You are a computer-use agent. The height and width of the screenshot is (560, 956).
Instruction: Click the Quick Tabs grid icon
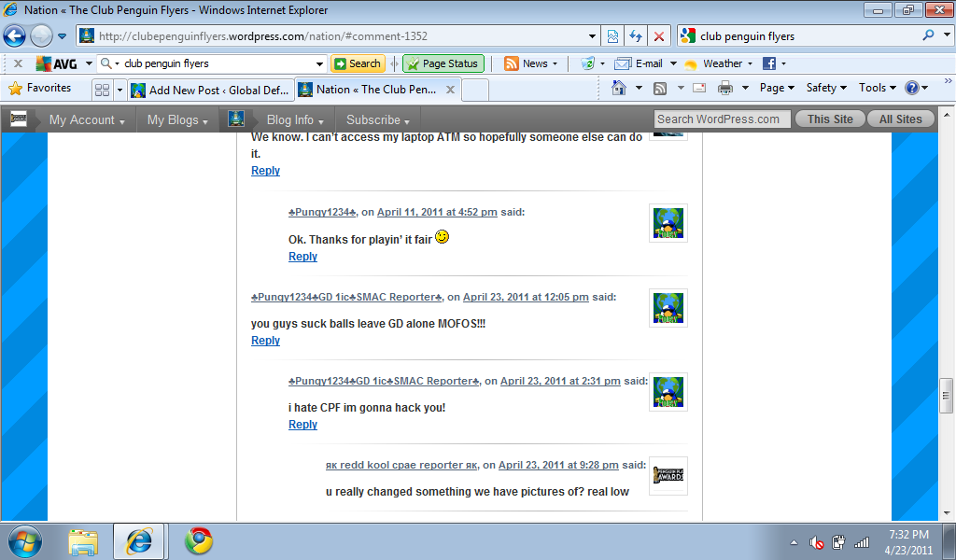tap(103, 90)
